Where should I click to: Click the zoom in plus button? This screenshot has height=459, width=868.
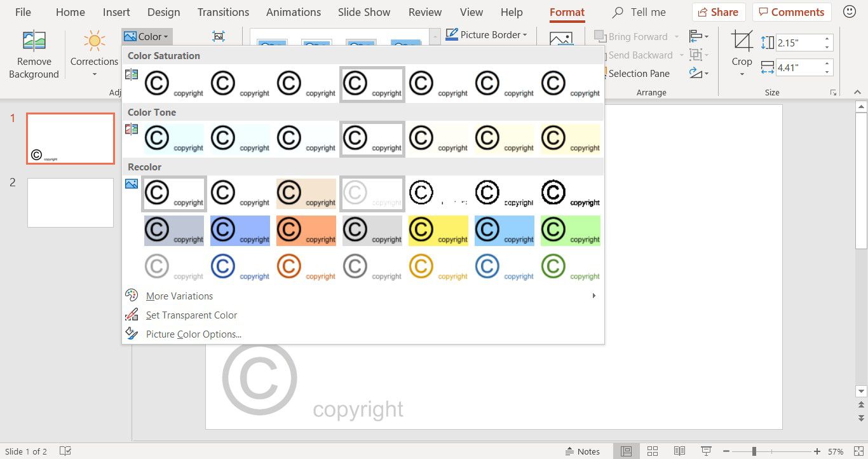click(x=817, y=451)
